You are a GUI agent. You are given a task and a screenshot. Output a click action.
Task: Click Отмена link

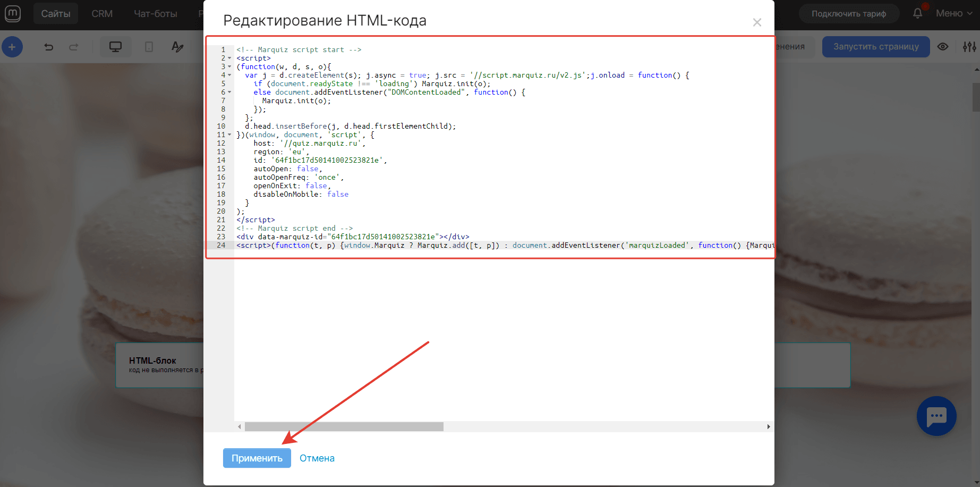[x=317, y=458]
